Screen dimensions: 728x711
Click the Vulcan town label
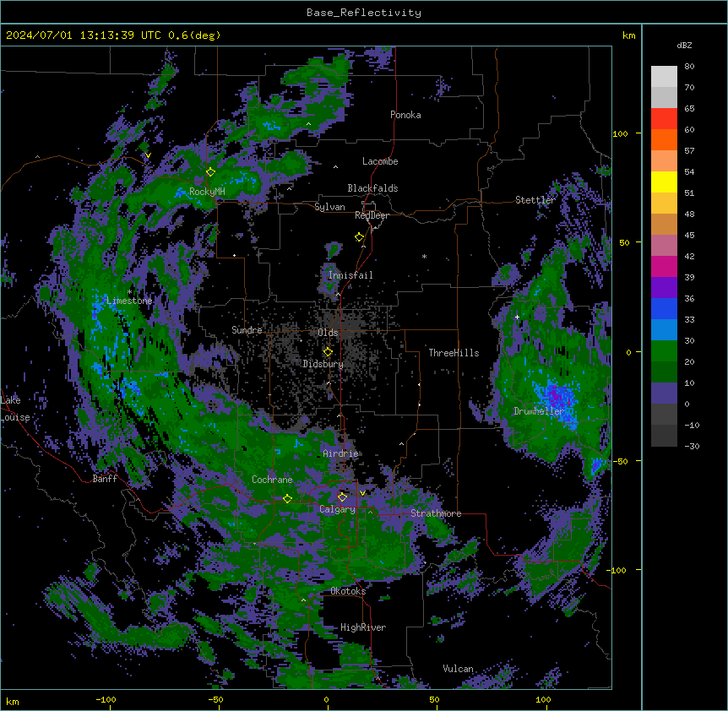click(459, 669)
